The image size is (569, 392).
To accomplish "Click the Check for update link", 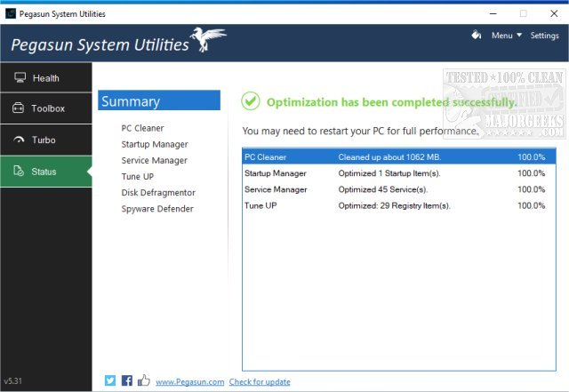I will [x=260, y=382].
